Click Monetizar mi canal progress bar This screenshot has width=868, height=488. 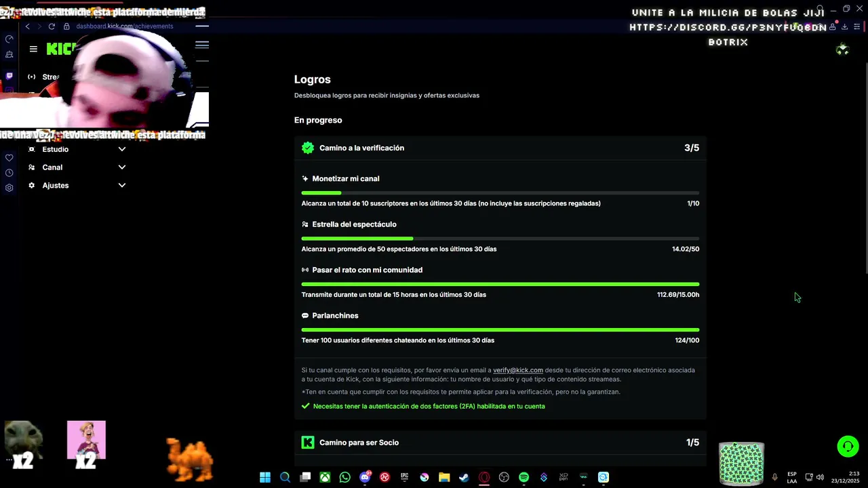point(500,193)
